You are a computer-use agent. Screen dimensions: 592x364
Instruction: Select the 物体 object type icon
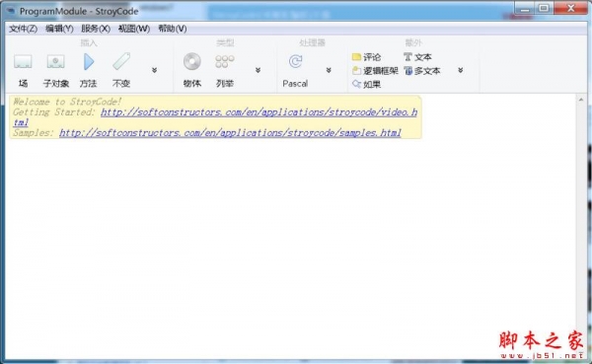tap(192, 61)
